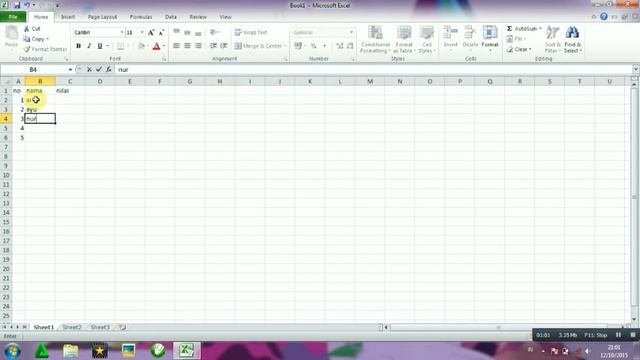The height and width of the screenshot is (360, 640).
Task: Click the AutoSum button
Action: click(x=524, y=29)
